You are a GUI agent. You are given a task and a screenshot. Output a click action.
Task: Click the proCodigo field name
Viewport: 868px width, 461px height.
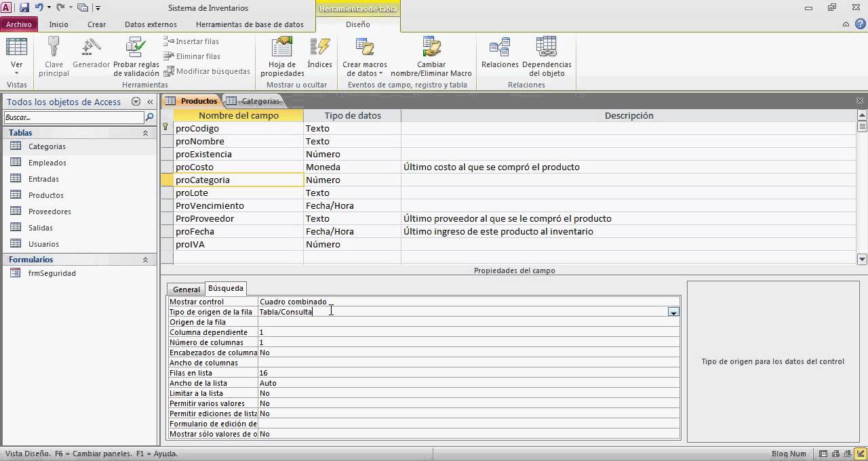point(238,128)
